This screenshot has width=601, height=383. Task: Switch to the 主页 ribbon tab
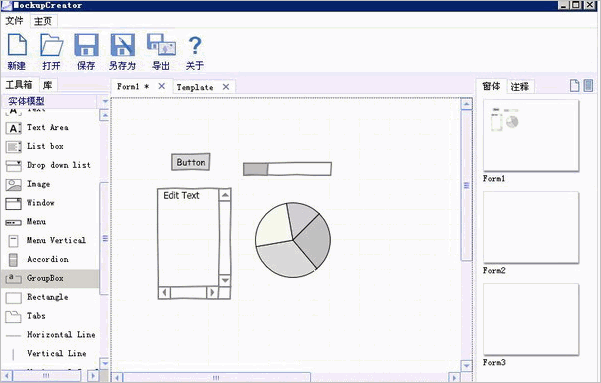click(43, 21)
